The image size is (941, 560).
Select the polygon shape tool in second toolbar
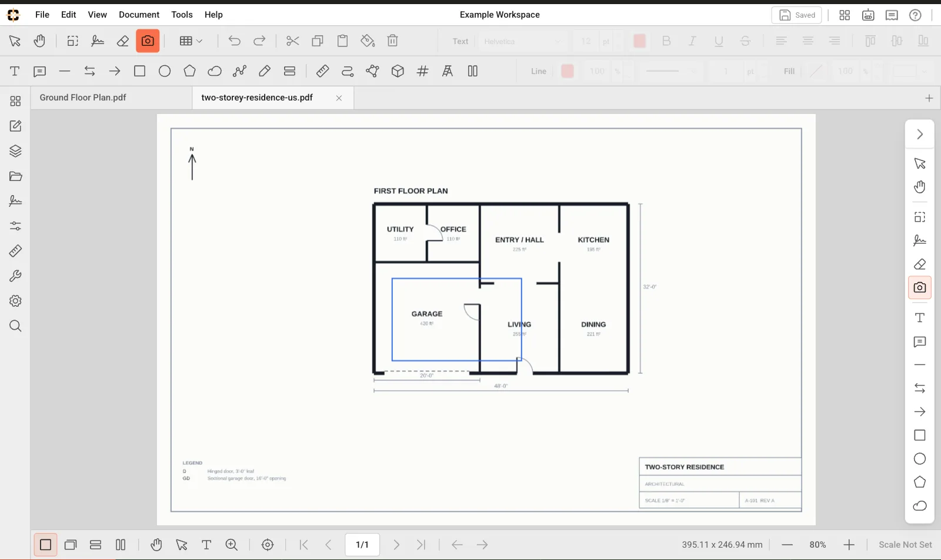189,71
